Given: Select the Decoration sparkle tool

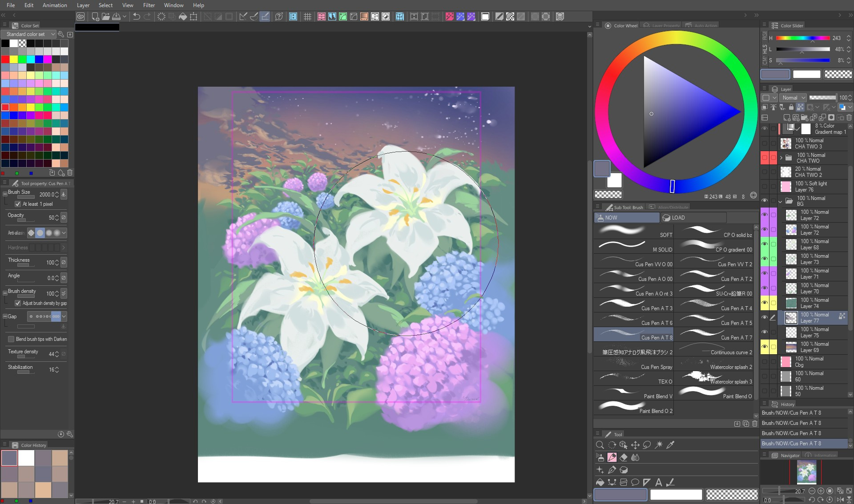Looking at the screenshot, I should tap(600, 470).
